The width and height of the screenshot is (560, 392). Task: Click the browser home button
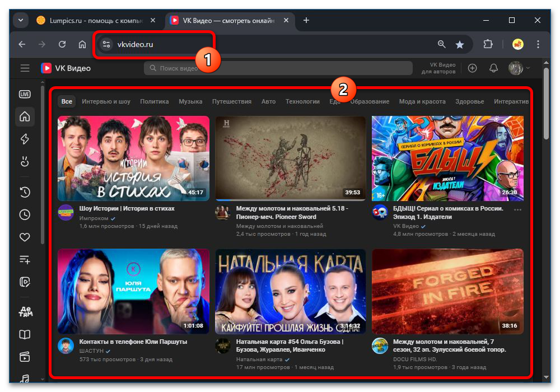(82, 44)
